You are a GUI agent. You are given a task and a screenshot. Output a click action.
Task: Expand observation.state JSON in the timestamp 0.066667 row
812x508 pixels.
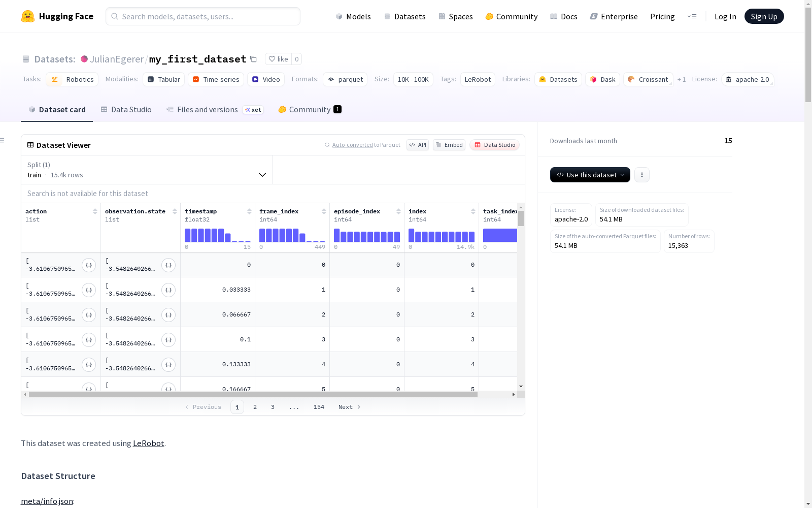point(168,315)
